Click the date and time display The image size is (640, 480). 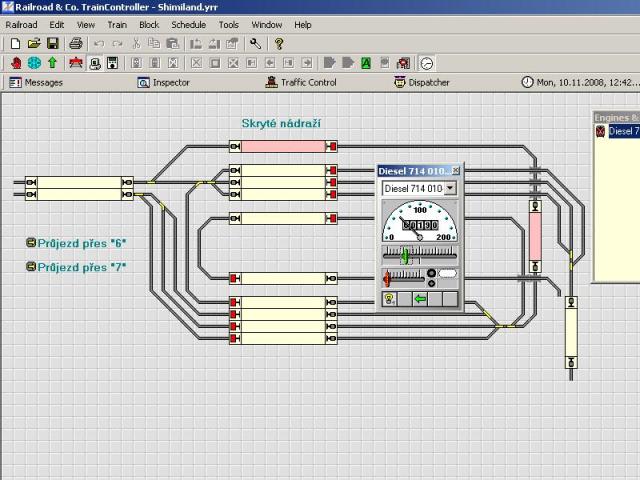(x=588, y=82)
